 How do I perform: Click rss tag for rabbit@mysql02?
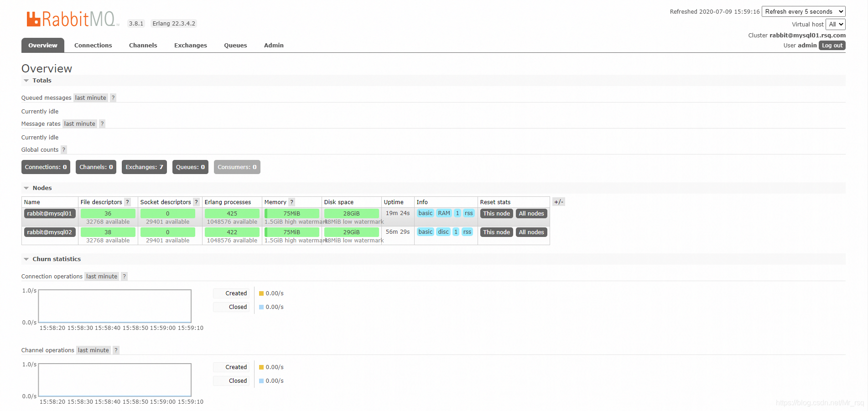[x=467, y=231]
